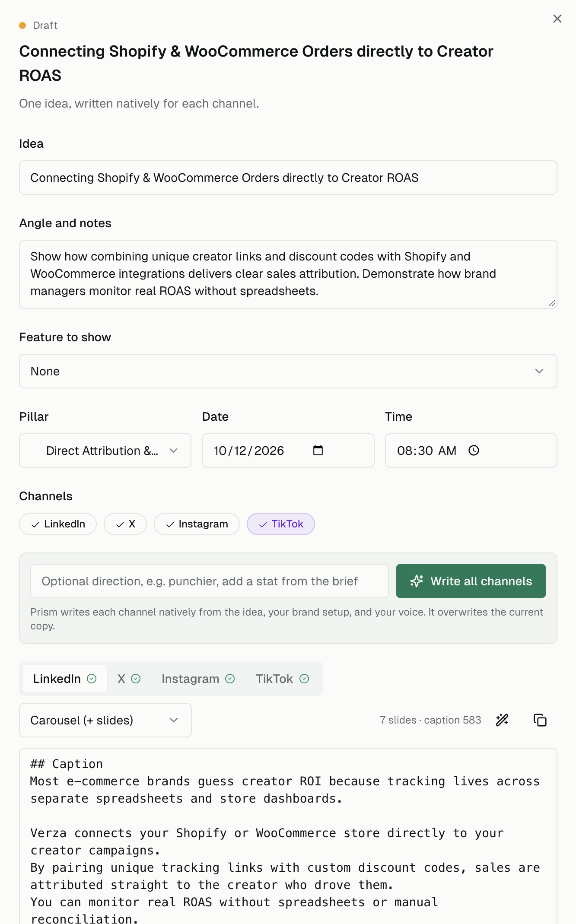Toggle the X channel chip
The width and height of the screenshot is (576, 924).
point(125,524)
